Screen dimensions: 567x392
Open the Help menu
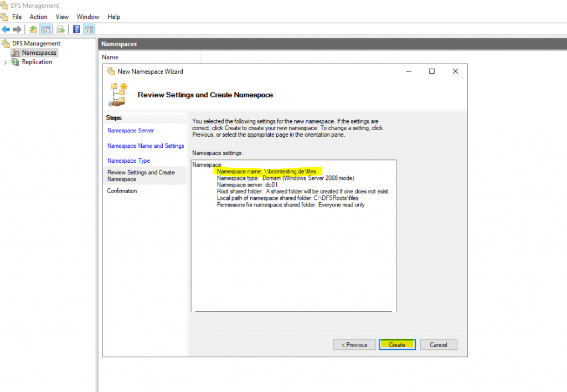(114, 17)
